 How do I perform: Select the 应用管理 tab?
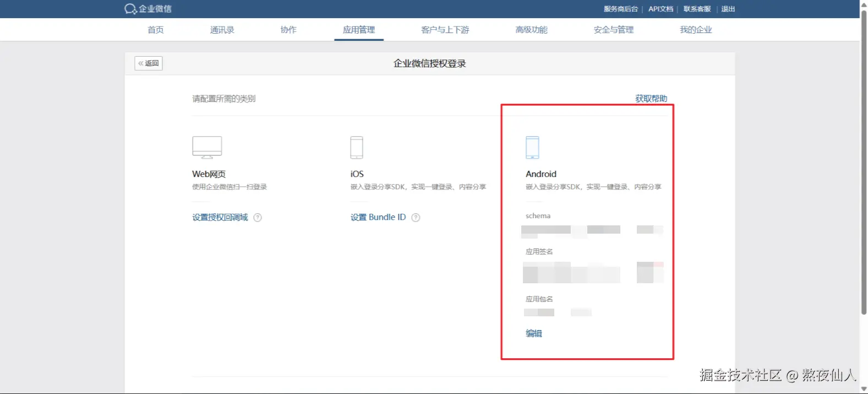tap(359, 30)
